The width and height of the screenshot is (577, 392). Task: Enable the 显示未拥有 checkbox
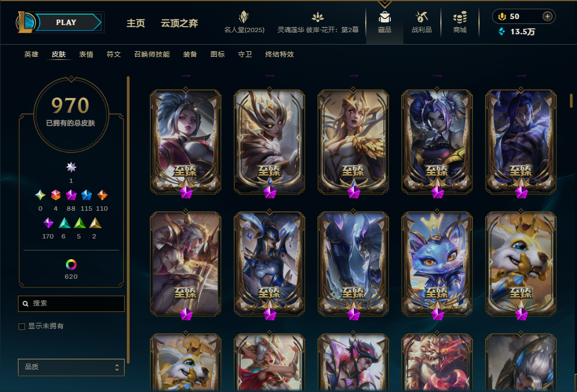click(22, 327)
